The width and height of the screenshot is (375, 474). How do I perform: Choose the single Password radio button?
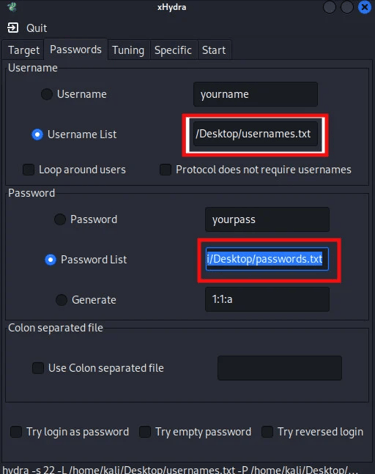tap(60, 219)
